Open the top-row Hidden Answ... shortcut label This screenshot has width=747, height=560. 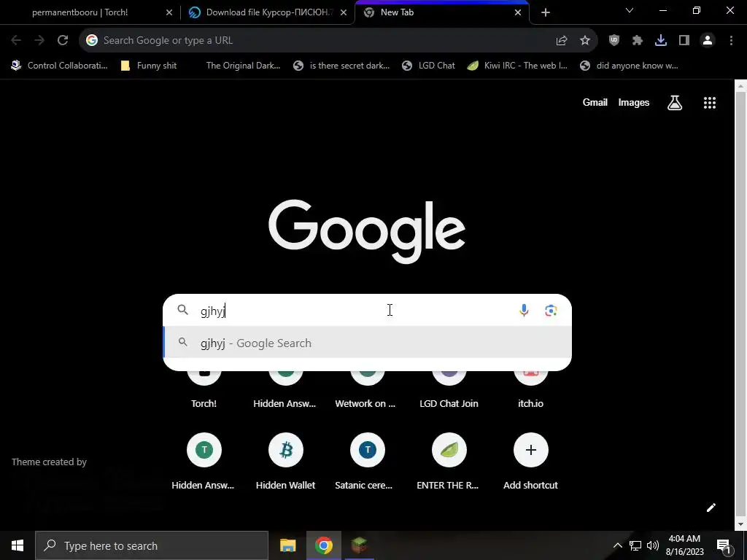(x=285, y=403)
